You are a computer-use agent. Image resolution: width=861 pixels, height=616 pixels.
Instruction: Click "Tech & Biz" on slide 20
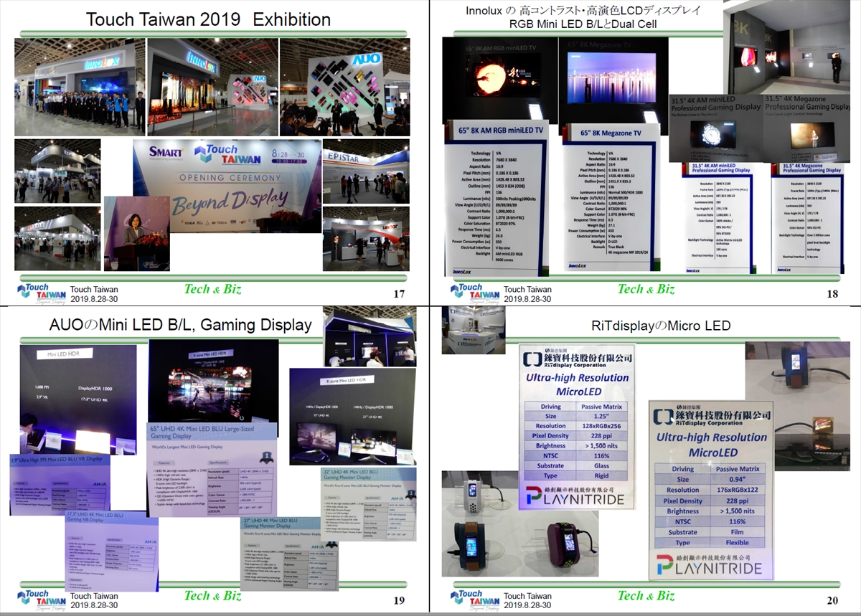[646, 596]
